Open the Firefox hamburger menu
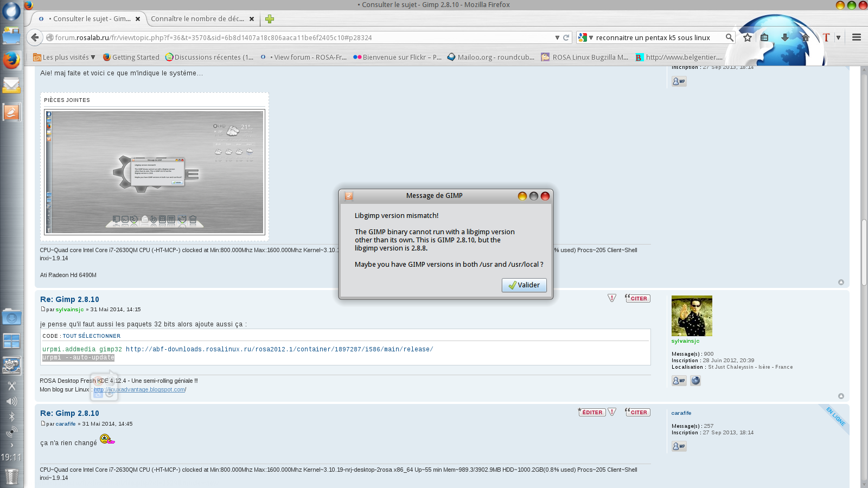Image resolution: width=868 pixels, height=488 pixels. point(857,37)
